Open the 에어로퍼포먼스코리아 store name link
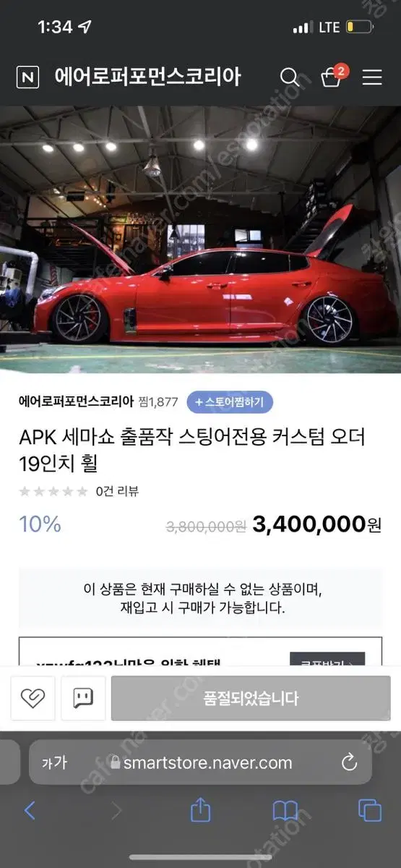 (x=76, y=401)
